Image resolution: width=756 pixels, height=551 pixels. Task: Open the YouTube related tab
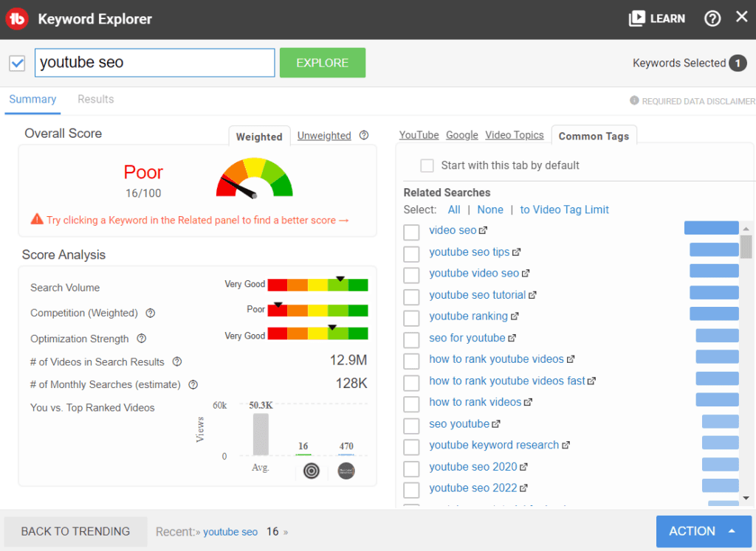[x=419, y=135]
